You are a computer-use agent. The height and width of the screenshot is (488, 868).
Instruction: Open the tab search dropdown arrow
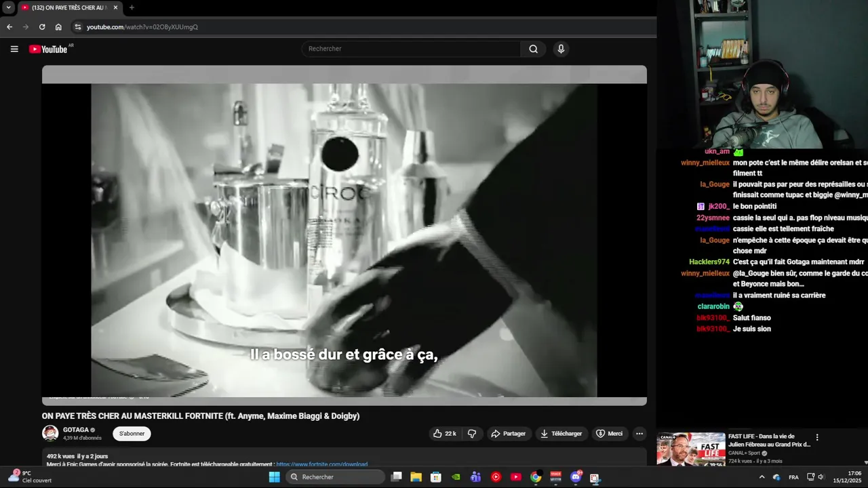[8, 7]
